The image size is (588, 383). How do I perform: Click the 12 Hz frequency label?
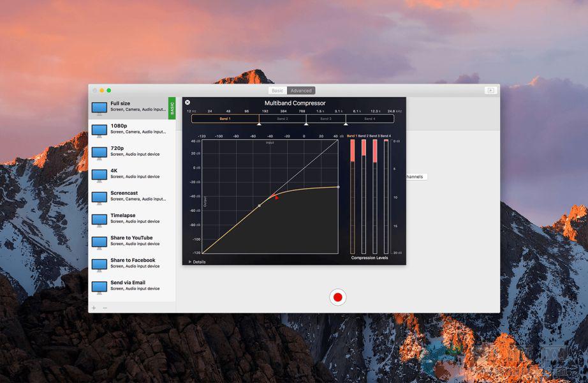click(x=191, y=111)
